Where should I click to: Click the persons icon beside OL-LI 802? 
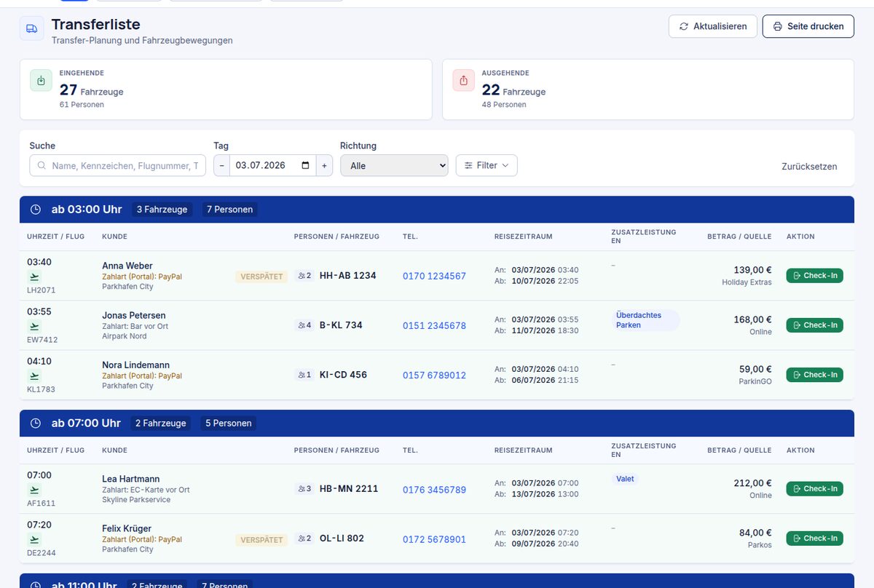(x=302, y=539)
